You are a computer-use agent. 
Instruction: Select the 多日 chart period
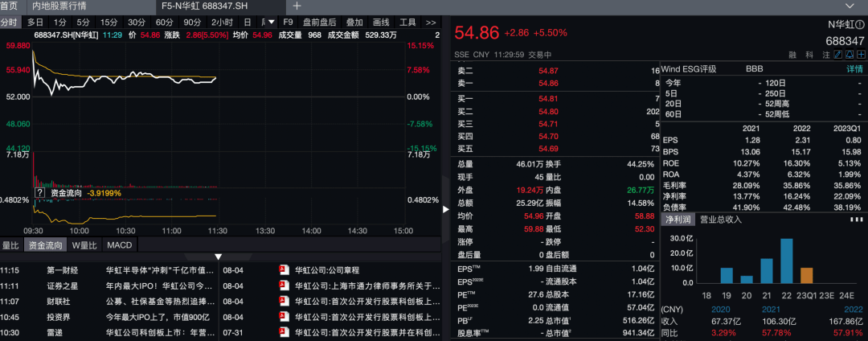click(x=35, y=23)
